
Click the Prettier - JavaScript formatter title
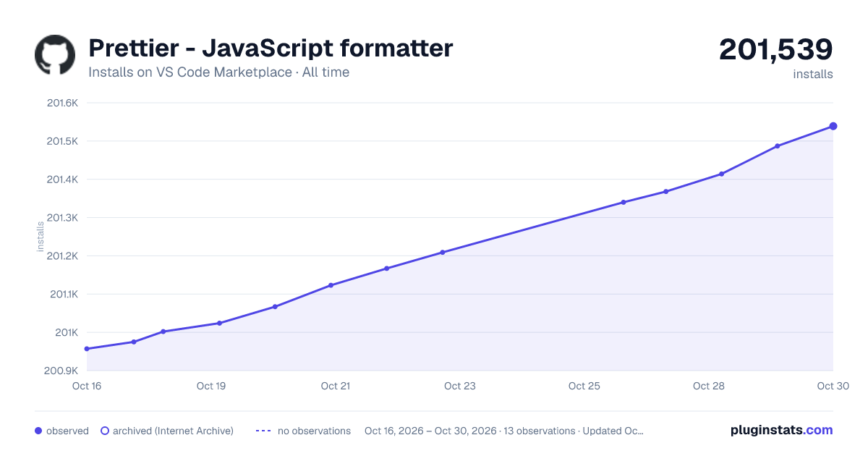click(x=271, y=48)
